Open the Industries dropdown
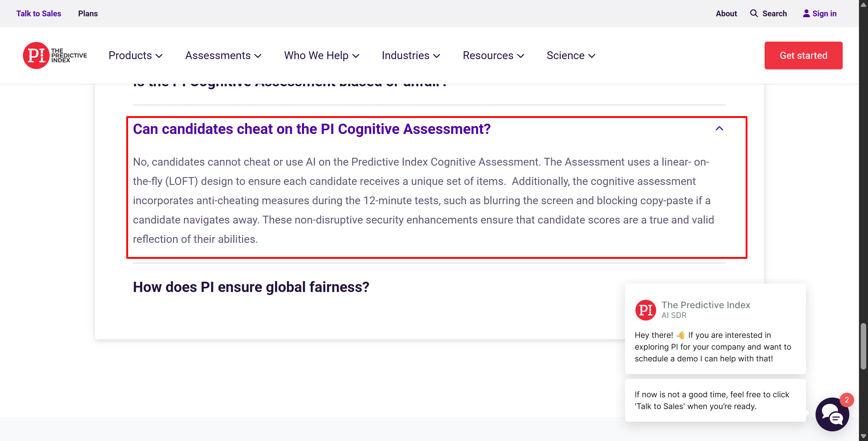 (x=411, y=55)
